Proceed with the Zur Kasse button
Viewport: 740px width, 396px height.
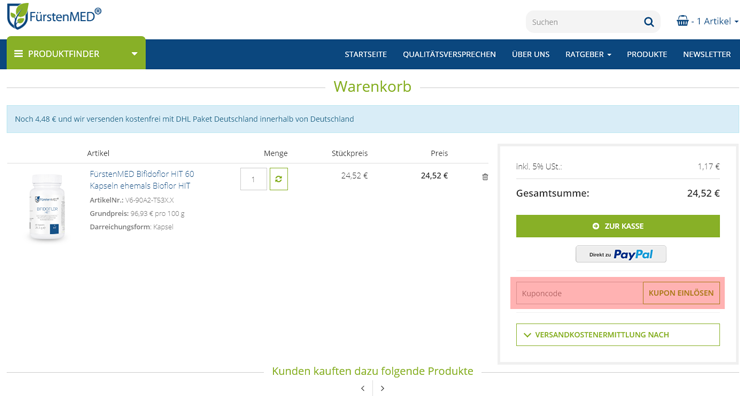pyautogui.click(x=618, y=226)
